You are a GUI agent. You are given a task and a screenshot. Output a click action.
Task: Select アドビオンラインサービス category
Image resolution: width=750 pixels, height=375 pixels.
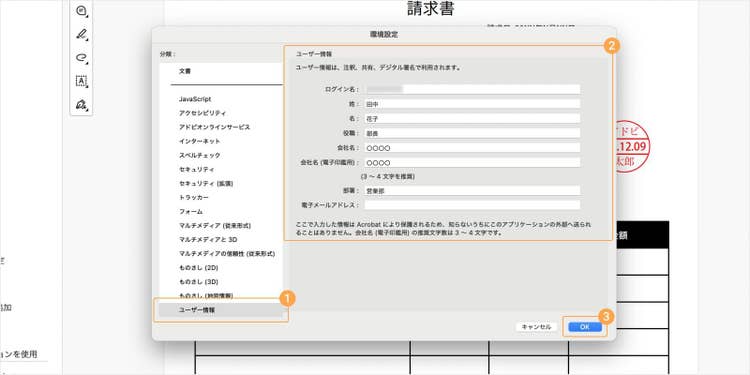(x=214, y=127)
